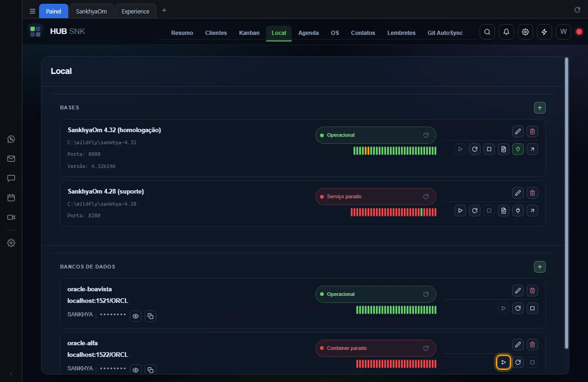Restart the oracle-alfa container

click(518, 362)
